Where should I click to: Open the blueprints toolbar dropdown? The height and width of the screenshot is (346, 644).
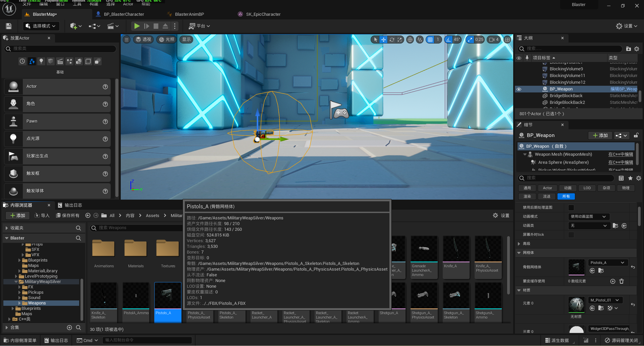(x=95, y=26)
